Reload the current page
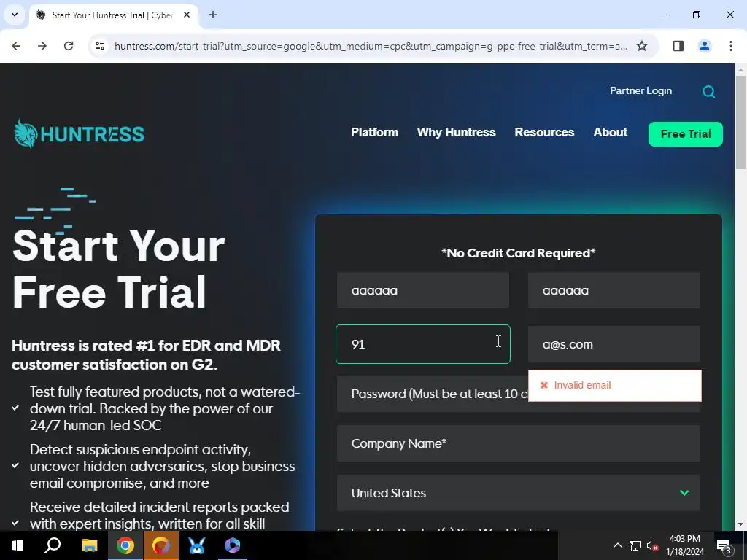Image resolution: width=747 pixels, height=560 pixels. point(69,46)
